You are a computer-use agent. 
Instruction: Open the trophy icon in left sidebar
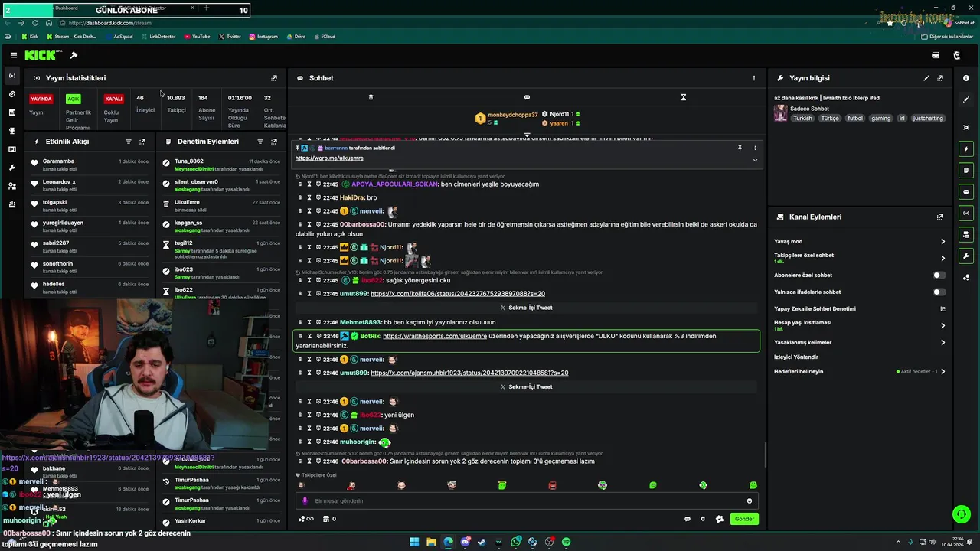pyautogui.click(x=12, y=131)
